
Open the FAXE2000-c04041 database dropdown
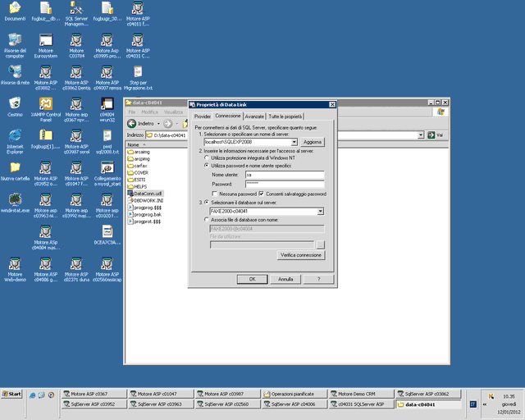(x=321, y=212)
